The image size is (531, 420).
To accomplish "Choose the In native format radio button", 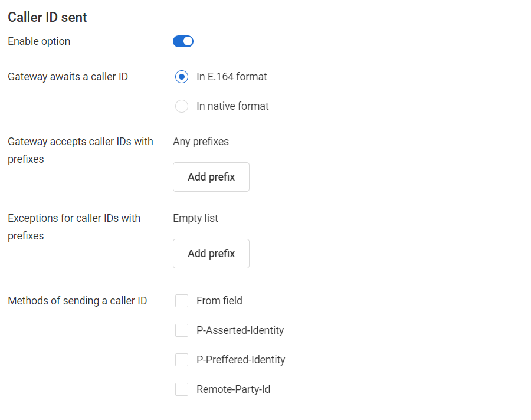I will [182, 106].
